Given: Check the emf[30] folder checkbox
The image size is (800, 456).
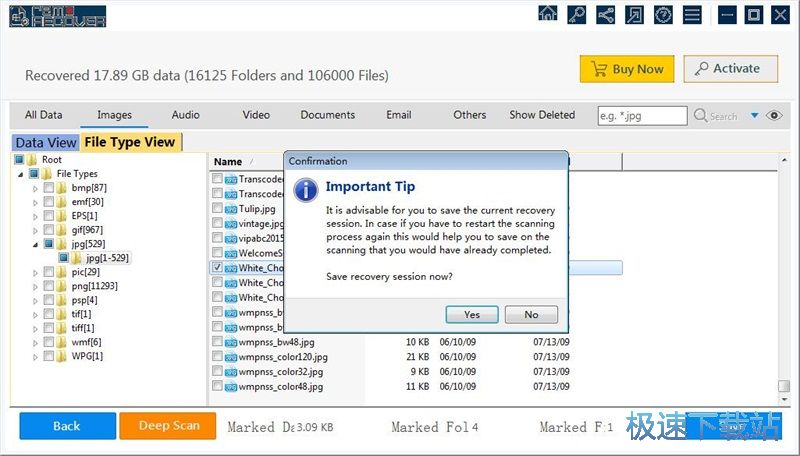Looking at the screenshot, I should click(48, 202).
